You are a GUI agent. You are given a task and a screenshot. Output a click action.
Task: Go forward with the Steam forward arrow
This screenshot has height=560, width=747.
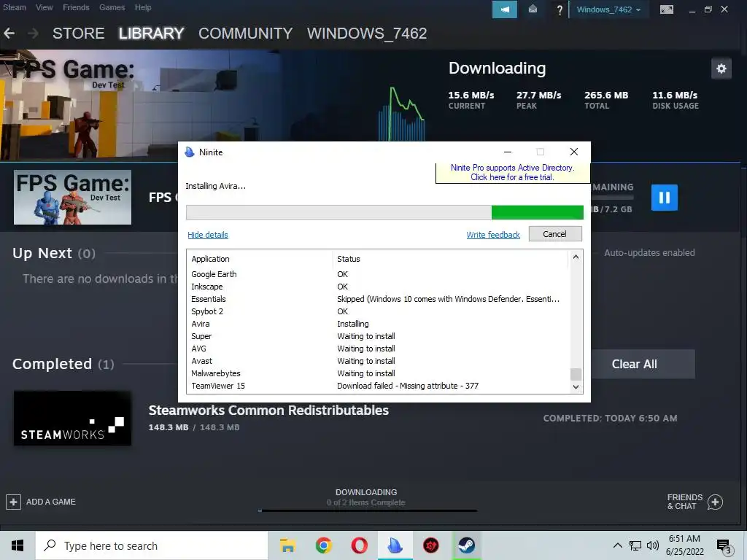click(x=33, y=34)
